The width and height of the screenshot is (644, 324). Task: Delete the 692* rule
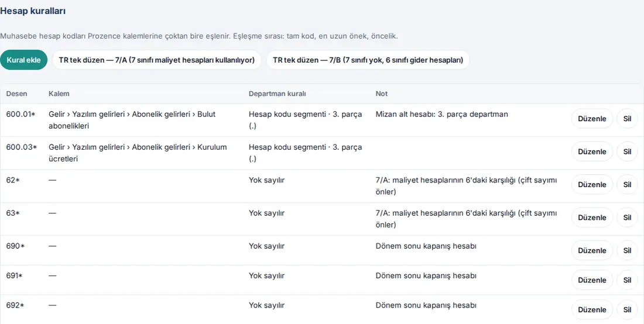pyautogui.click(x=627, y=309)
